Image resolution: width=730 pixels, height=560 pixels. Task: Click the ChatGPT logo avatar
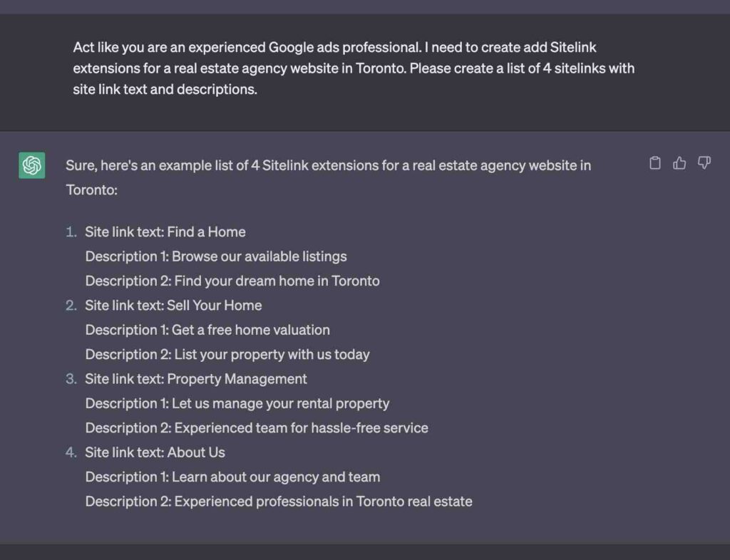tap(31, 165)
